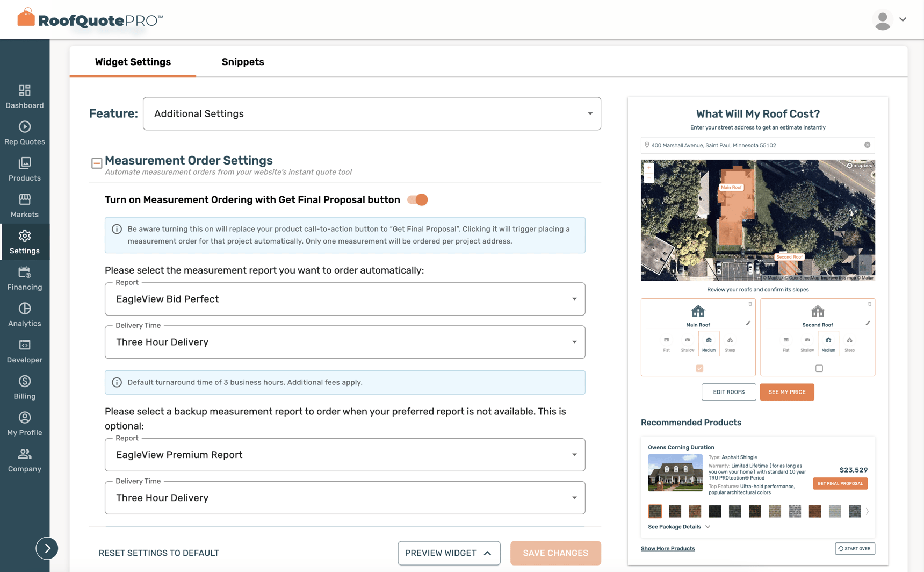This screenshot has width=924, height=572.
Task: Choose the reddish-brown shingle swatch near the end
Action: [815, 511]
